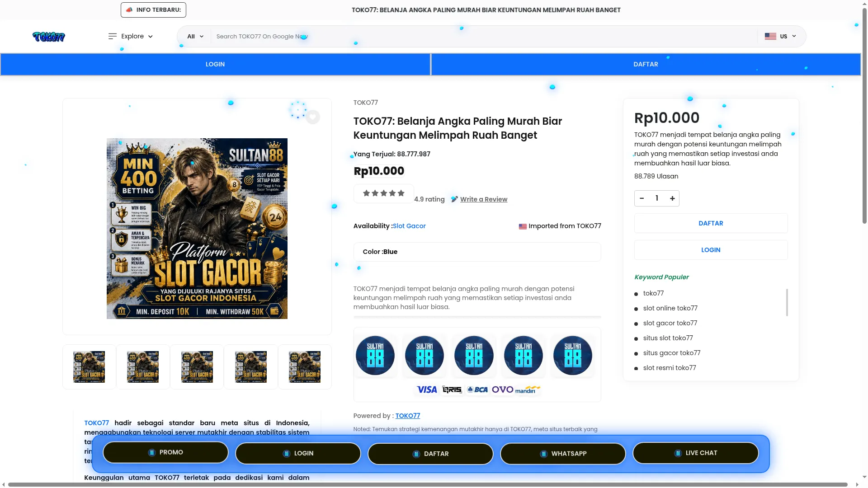868x488 pixels.
Task: Click the third SULTAN88 round badge
Action: coord(474,356)
